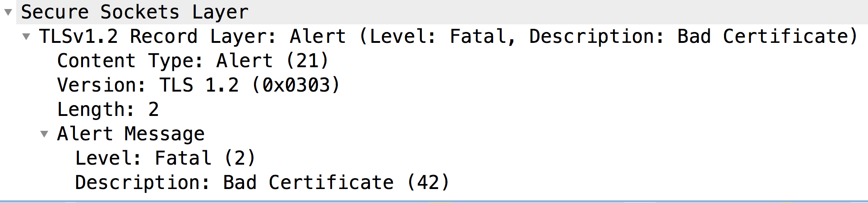The height and width of the screenshot is (203, 868).
Task: Collapse the TLSv1.2 Record Layer node
Action: pos(26,37)
